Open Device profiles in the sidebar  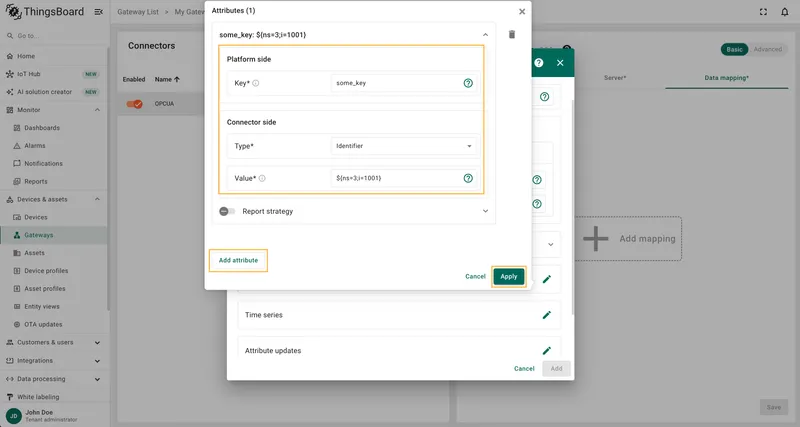tap(54, 270)
